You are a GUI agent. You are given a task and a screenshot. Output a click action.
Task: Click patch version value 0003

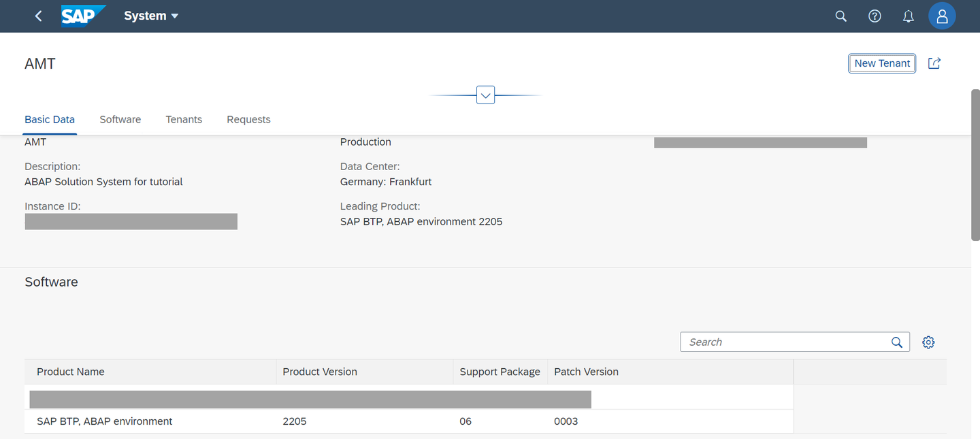[x=566, y=421]
